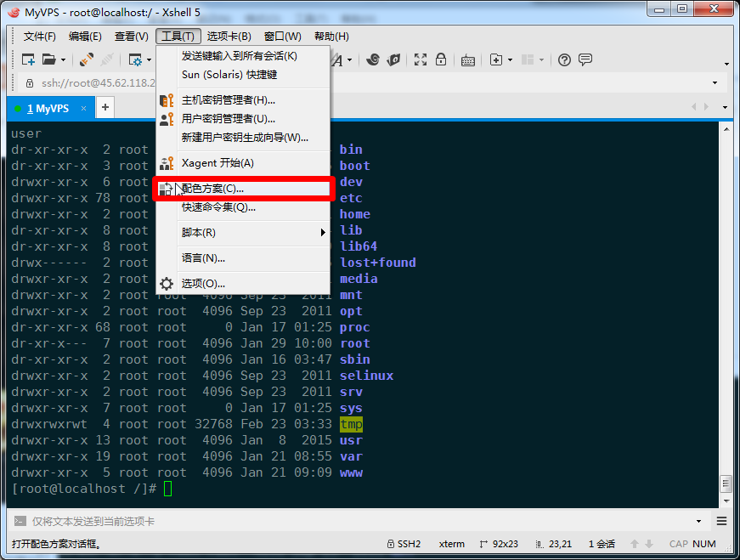Expand the address bar dropdown arrow

tap(715, 83)
